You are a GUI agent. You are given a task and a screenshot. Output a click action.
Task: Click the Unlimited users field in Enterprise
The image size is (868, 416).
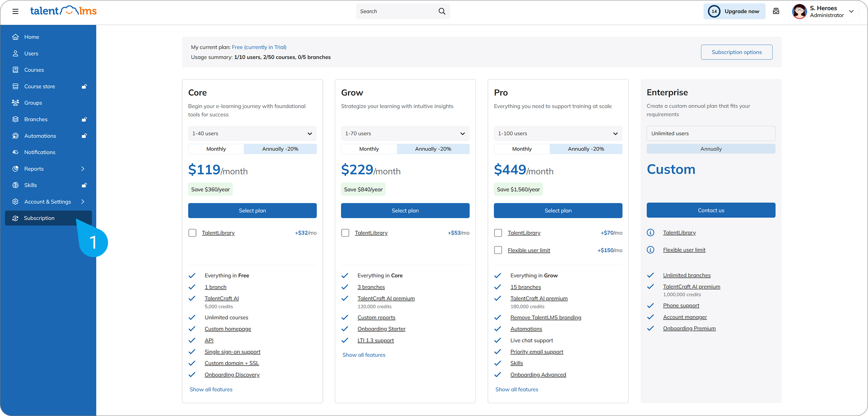[x=711, y=133]
